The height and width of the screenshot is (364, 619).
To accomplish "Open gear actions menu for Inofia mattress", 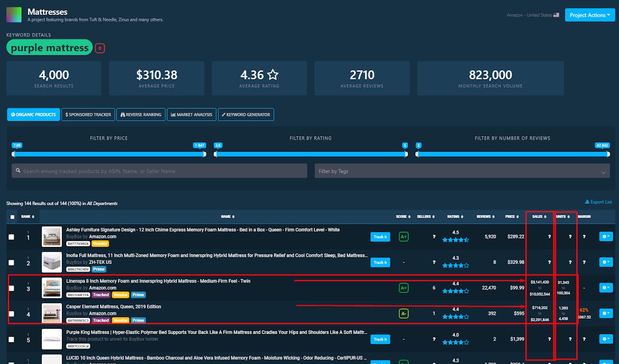I will tap(606, 262).
